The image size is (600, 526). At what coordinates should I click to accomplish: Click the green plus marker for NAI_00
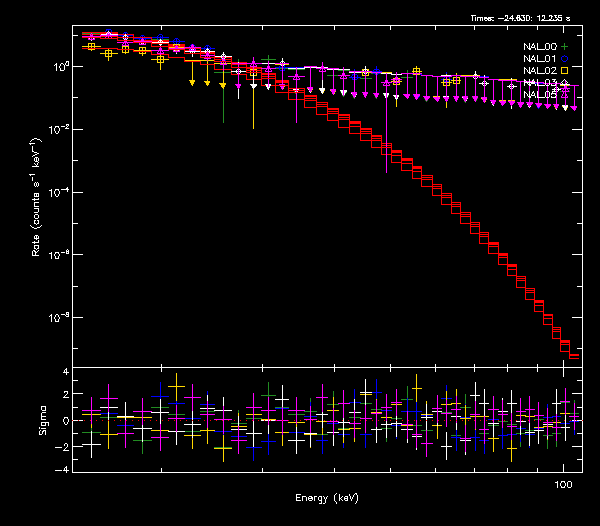565,47
